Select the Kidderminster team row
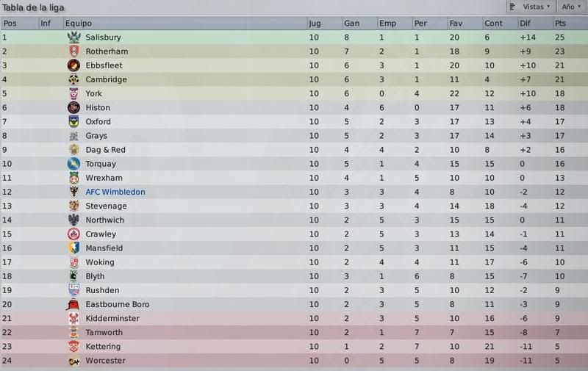 tap(294, 319)
